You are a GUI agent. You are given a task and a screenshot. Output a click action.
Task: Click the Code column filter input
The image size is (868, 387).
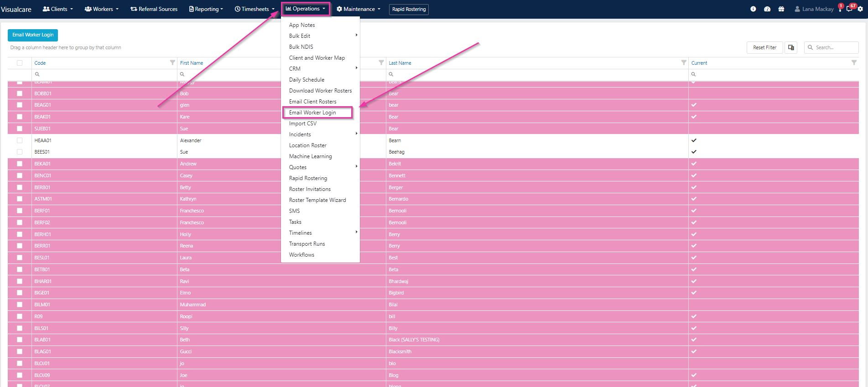pyautogui.click(x=104, y=74)
